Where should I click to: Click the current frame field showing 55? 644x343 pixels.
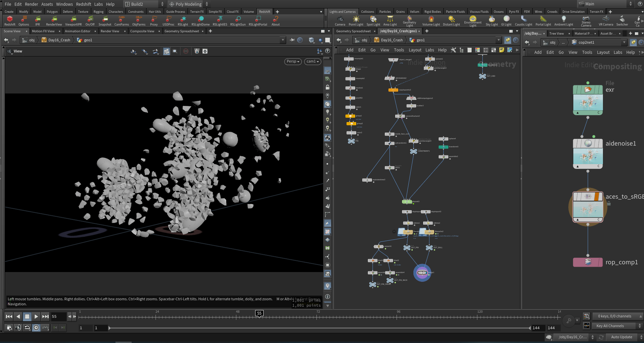coord(58,316)
